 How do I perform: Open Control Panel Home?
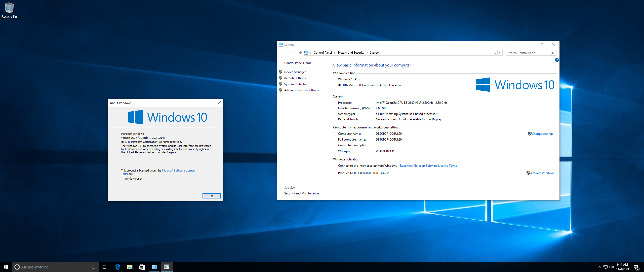298,63
